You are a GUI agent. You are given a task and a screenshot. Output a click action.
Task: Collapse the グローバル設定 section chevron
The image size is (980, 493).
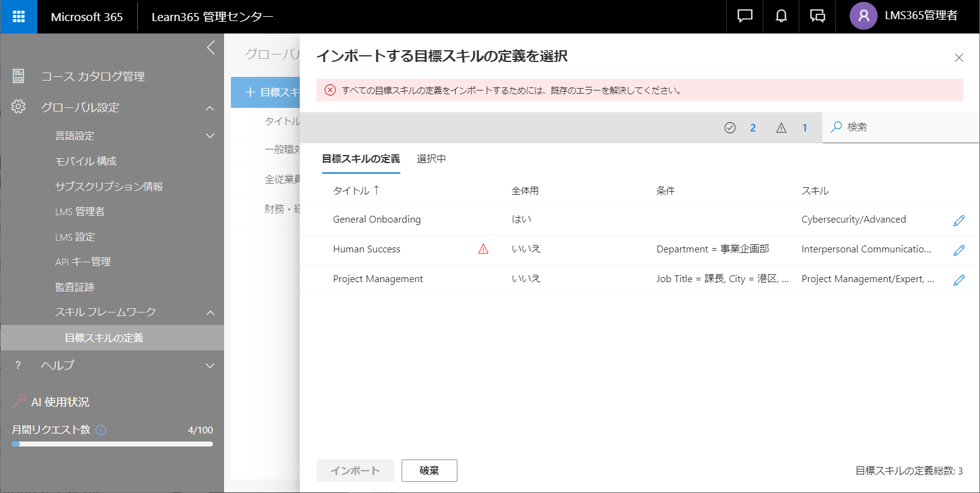point(210,108)
